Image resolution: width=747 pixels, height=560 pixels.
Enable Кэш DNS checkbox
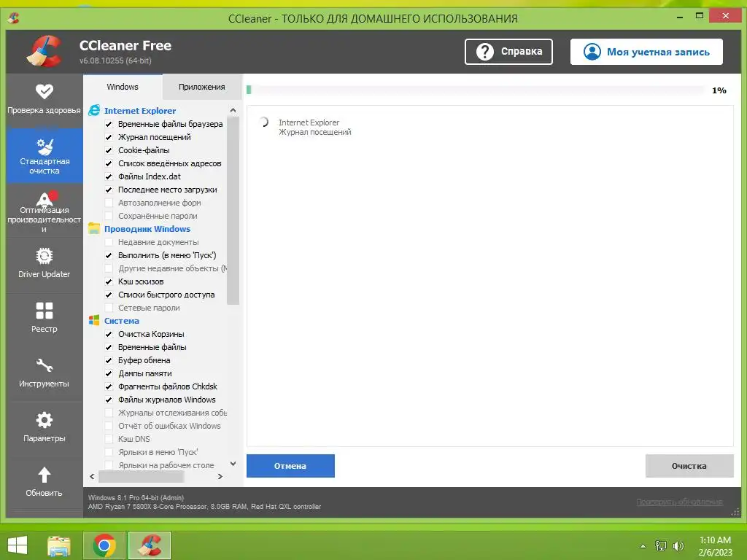pyautogui.click(x=109, y=439)
